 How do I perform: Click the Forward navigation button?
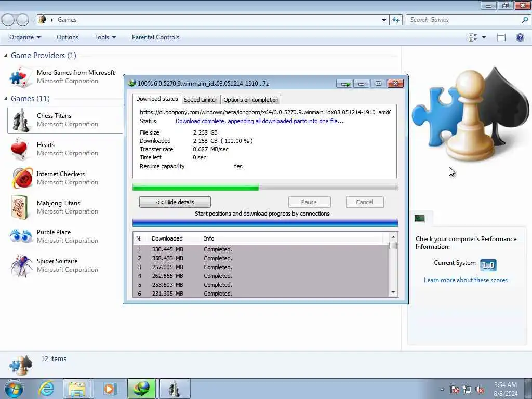click(22, 20)
